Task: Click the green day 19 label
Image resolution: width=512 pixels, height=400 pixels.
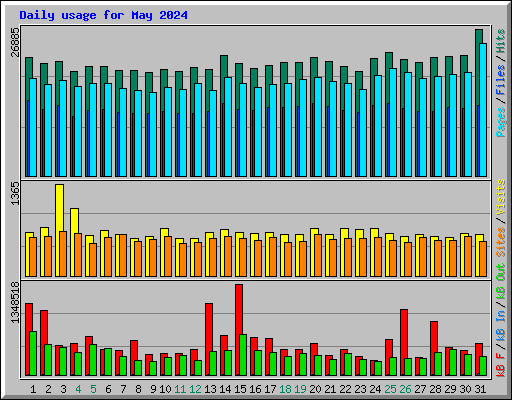Action: coord(300,389)
